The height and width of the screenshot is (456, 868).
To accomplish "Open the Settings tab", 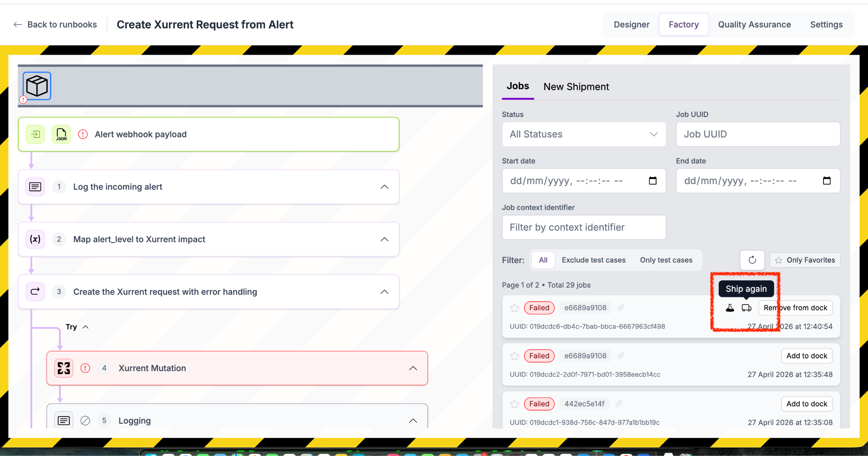I will (826, 25).
